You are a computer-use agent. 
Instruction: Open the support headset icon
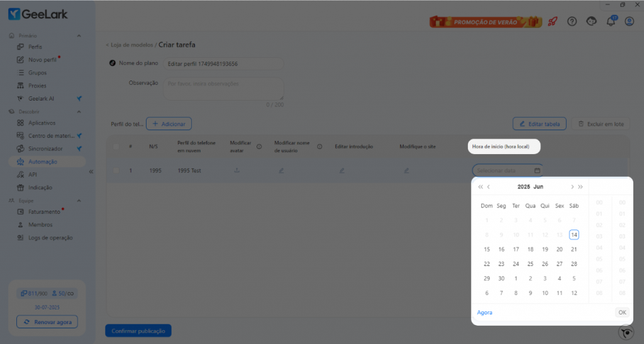pos(591,21)
